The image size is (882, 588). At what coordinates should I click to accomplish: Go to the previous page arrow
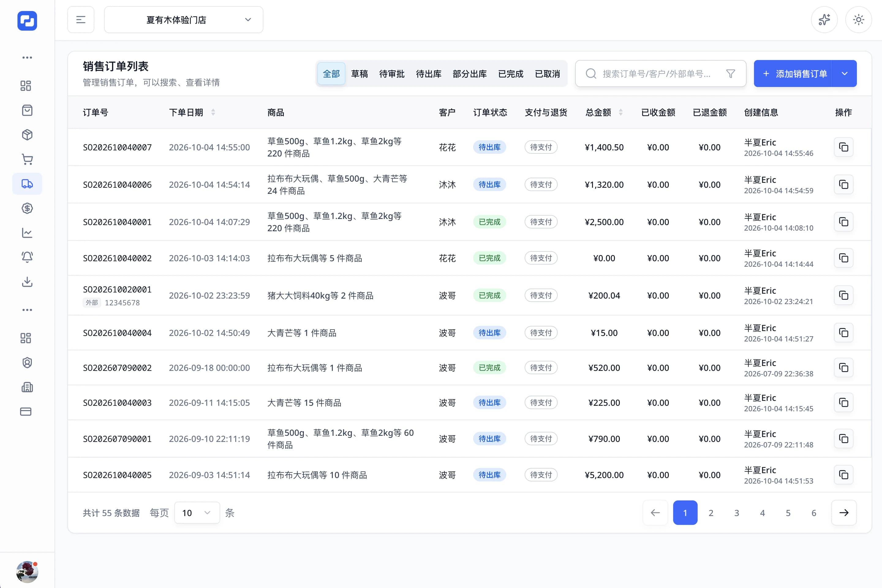655,513
